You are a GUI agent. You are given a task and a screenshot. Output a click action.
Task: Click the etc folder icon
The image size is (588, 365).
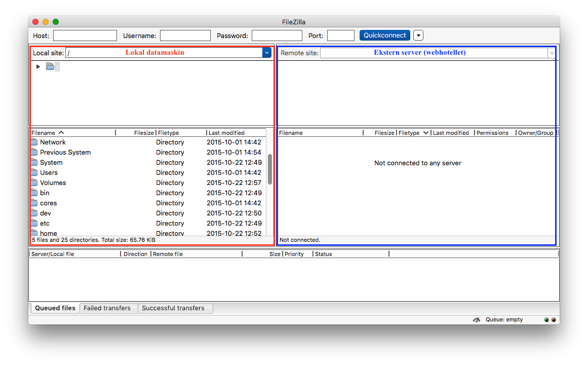(34, 224)
